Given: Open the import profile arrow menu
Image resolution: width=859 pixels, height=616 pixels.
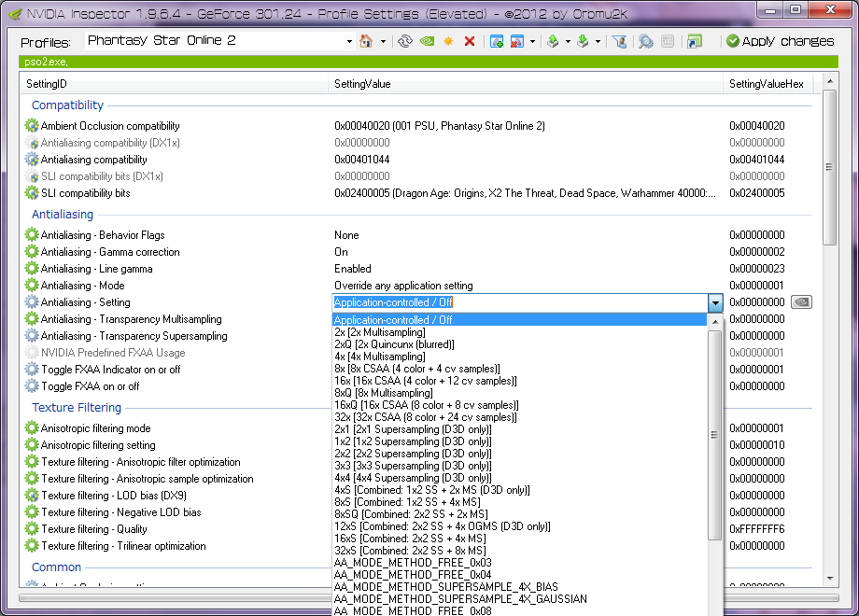Looking at the screenshot, I should point(598,42).
